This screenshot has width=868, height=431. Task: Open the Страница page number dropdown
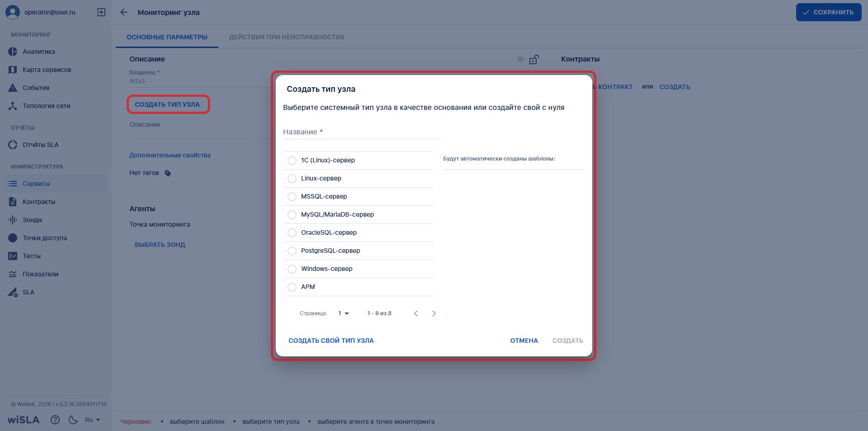344,313
